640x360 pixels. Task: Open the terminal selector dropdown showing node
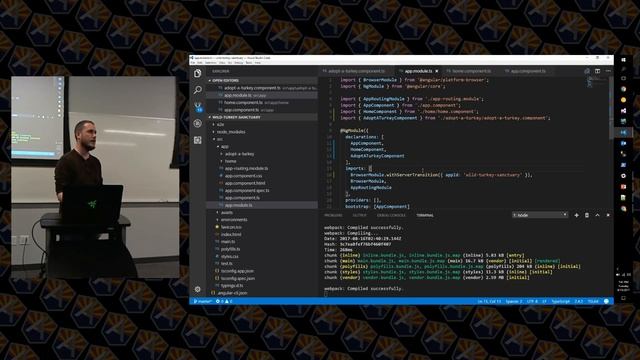pyautogui.click(x=540, y=215)
